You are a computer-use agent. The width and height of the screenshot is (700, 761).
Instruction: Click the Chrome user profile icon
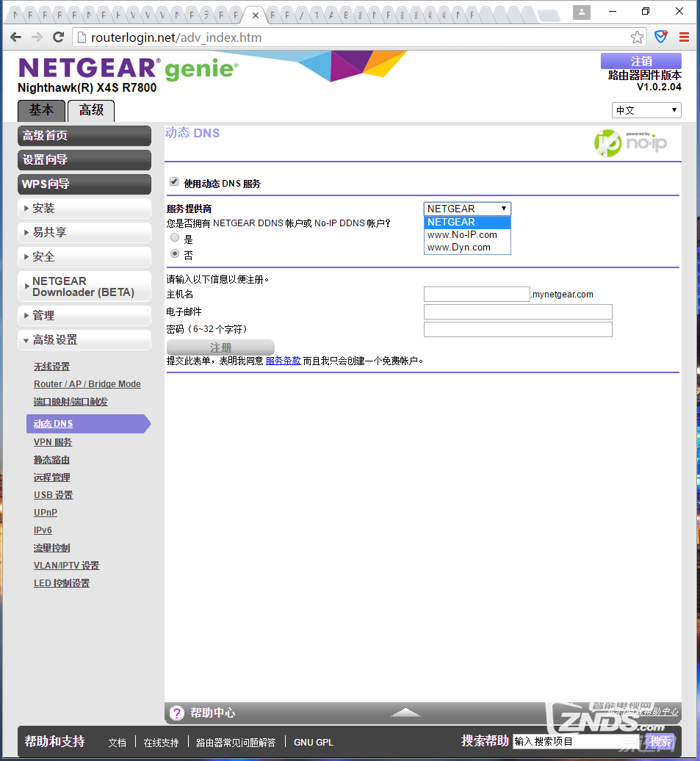[x=581, y=12]
